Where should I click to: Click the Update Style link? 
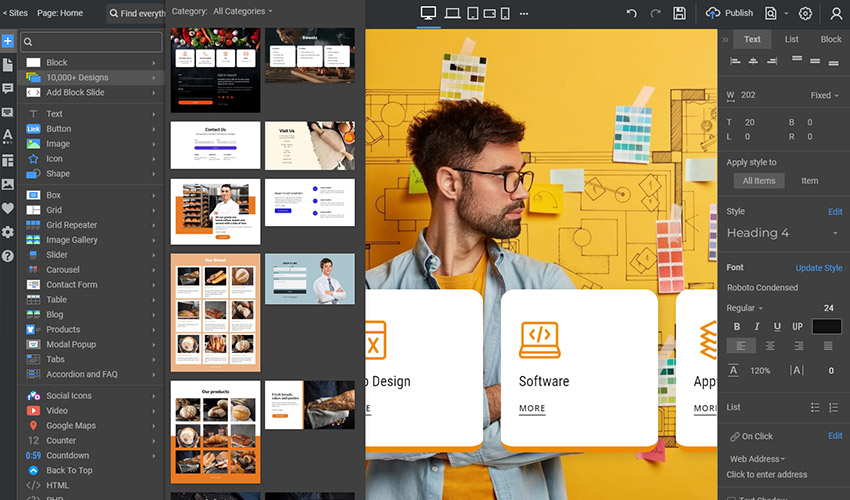tap(819, 268)
